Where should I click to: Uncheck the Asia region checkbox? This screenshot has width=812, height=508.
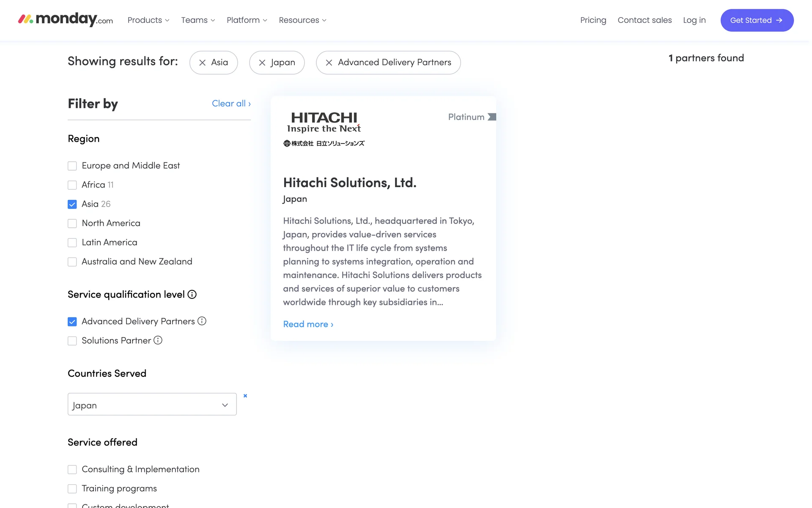[x=72, y=204]
